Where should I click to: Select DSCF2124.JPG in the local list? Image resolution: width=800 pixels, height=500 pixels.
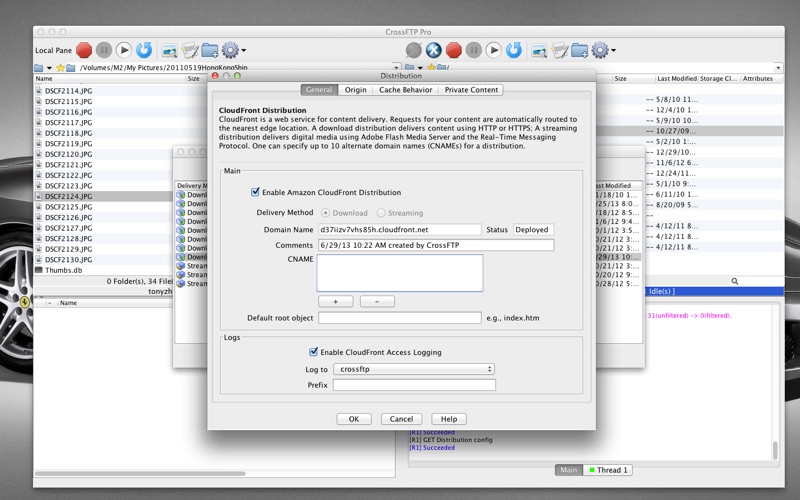click(103, 196)
